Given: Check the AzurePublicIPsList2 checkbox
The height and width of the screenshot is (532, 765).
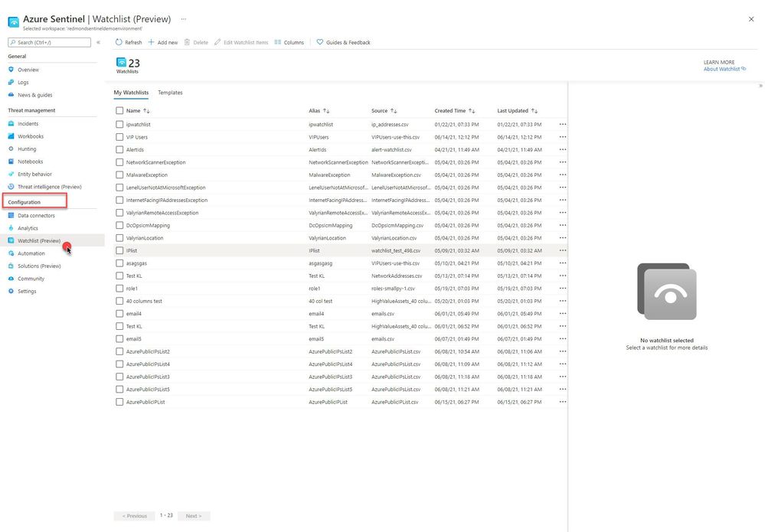Looking at the screenshot, I should point(119,351).
